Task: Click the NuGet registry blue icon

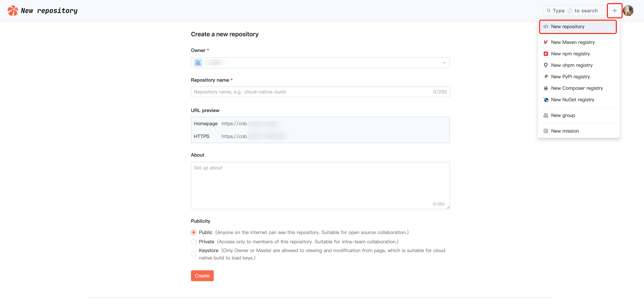Action: pos(546,100)
